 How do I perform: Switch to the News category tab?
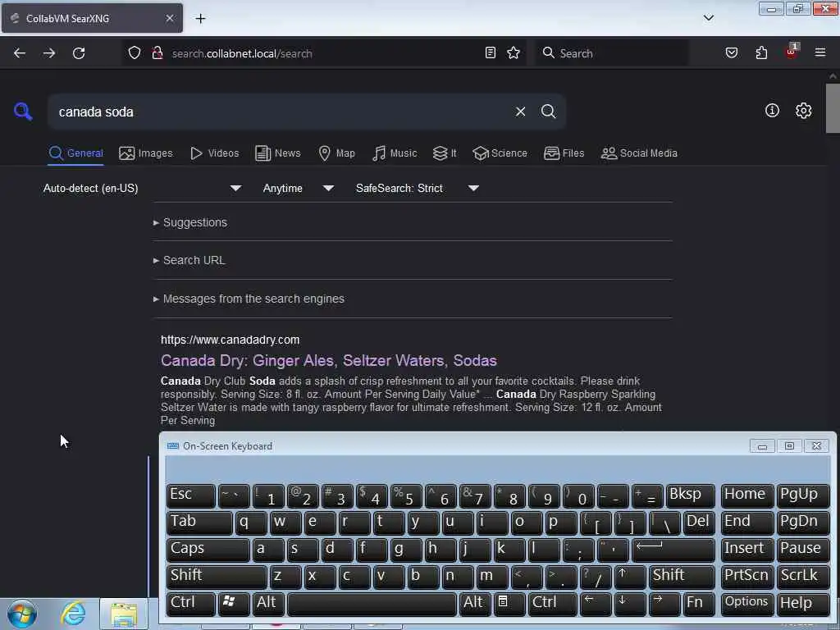pyautogui.click(x=277, y=153)
